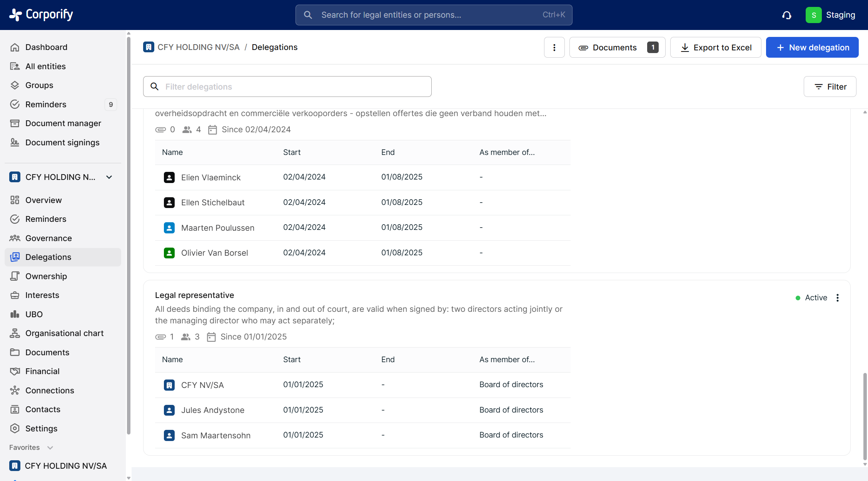Collapse the Favorites section
This screenshot has height=481, width=868.
[50, 448]
